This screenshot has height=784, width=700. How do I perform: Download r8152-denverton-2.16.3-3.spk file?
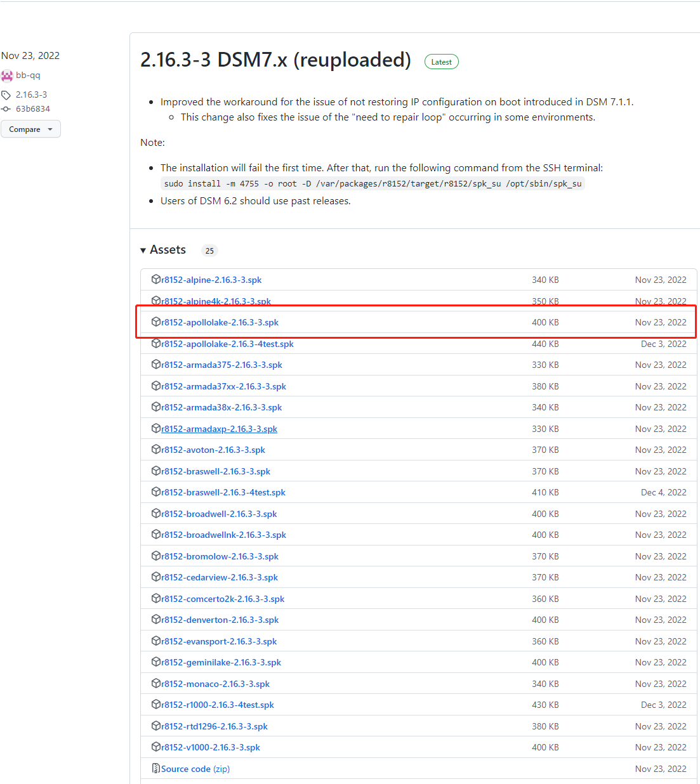click(220, 620)
